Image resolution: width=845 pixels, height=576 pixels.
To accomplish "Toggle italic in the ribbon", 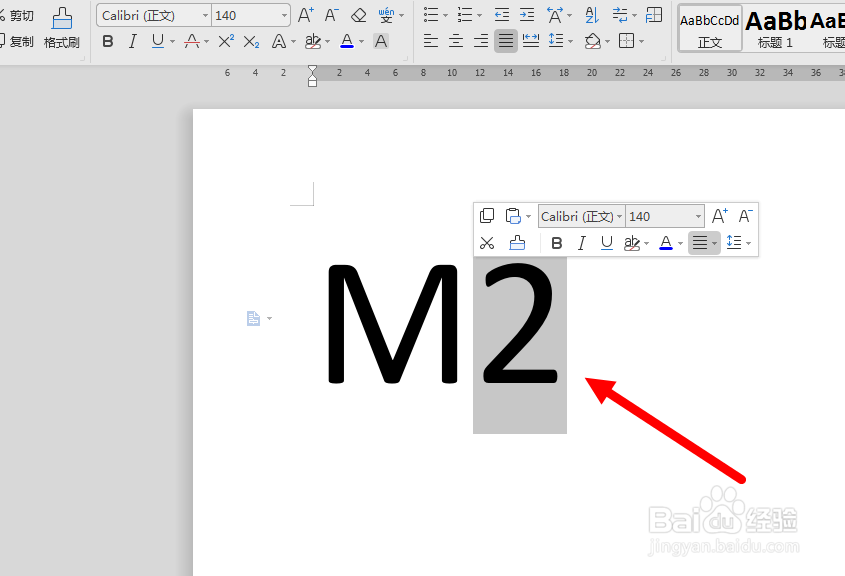I will (x=133, y=41).
